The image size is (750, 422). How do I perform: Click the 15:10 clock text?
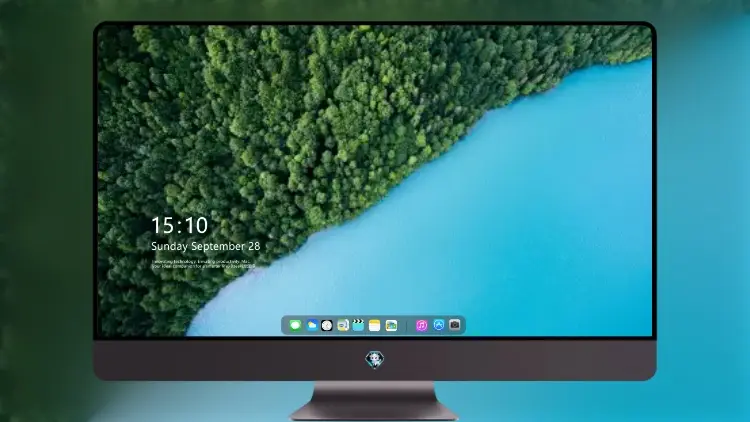pos(180,225)
